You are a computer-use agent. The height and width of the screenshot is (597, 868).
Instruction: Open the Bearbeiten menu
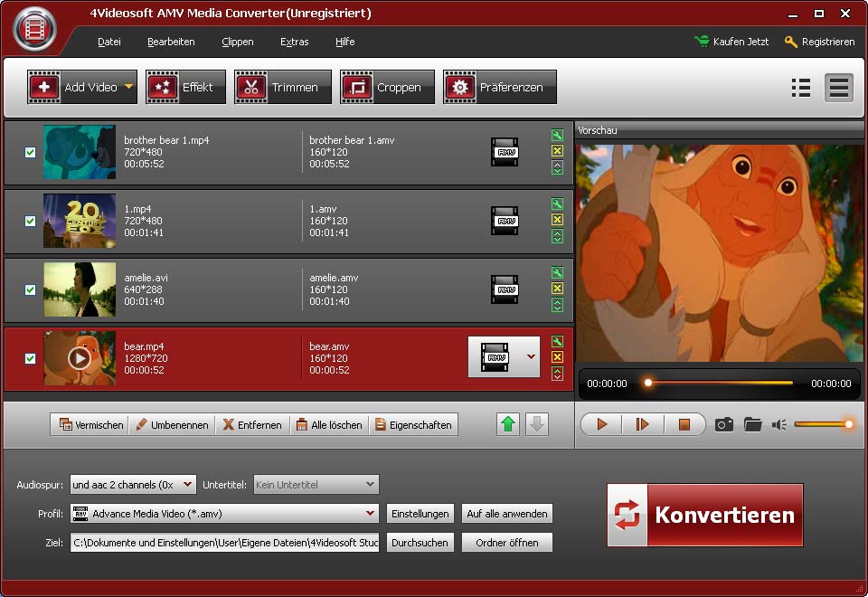[171, 42]
